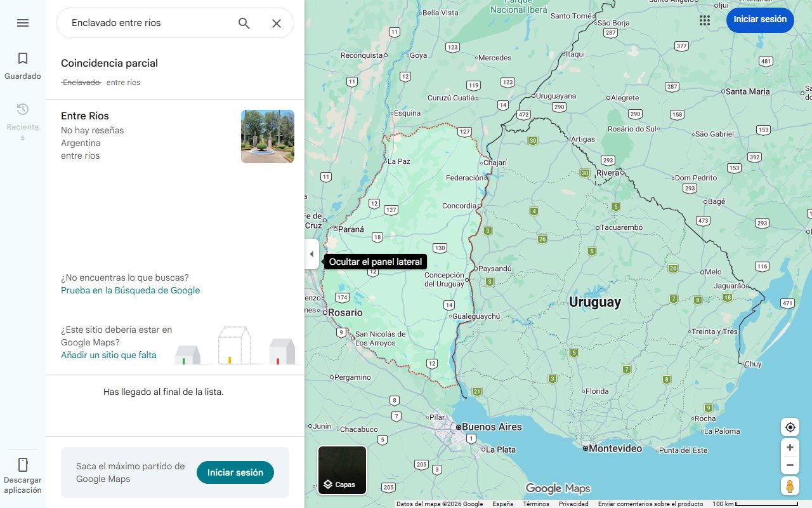The image size is (812, 508).
Task: Click the Descargar aplicación phone icon
Action: tap(23, 465)
